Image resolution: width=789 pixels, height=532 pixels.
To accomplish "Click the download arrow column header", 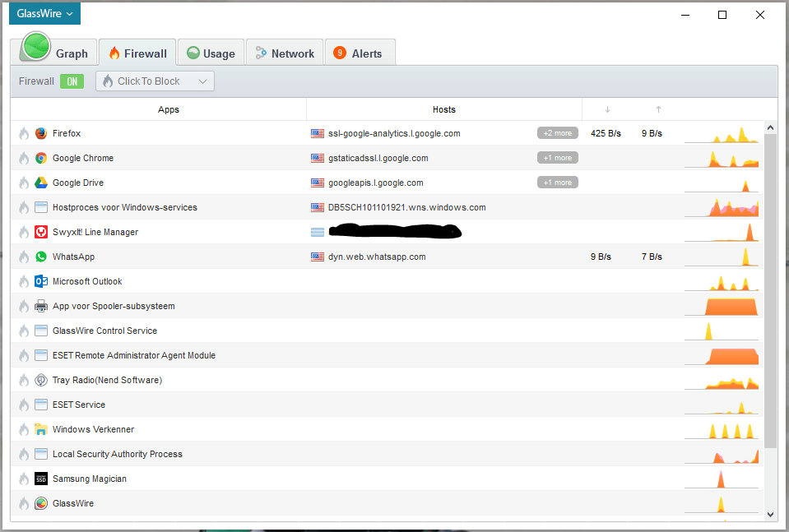I will click(x=607, y=109).
